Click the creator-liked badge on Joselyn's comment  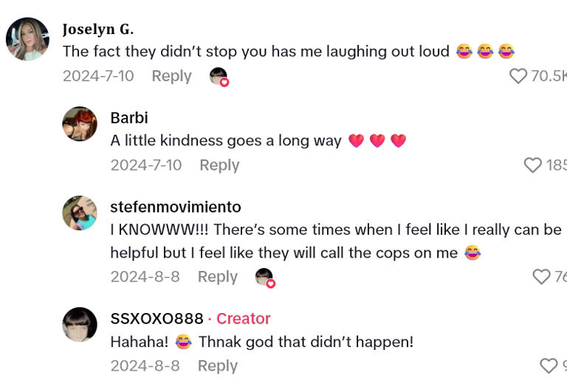[x=219, y=77]
